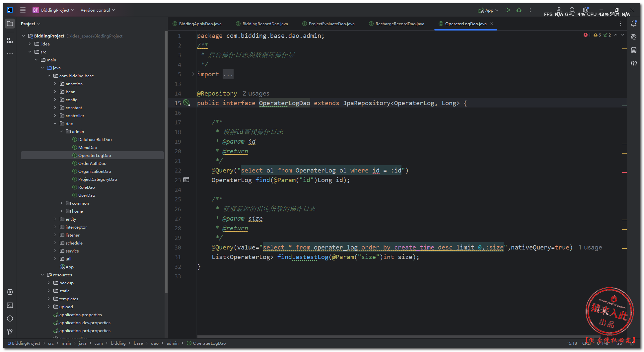This screenshot has width=644, height=352.
Task: Open the Git version control tool window
Action: click(10, 331)
